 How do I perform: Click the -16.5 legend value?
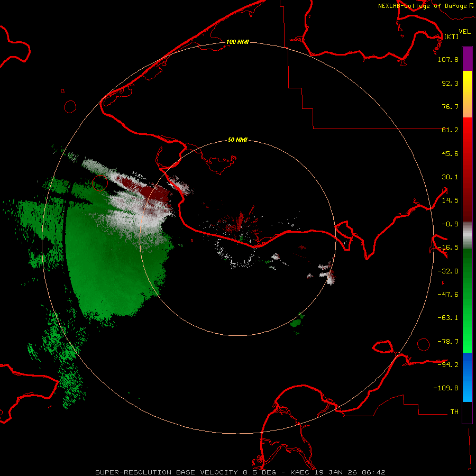448,248
